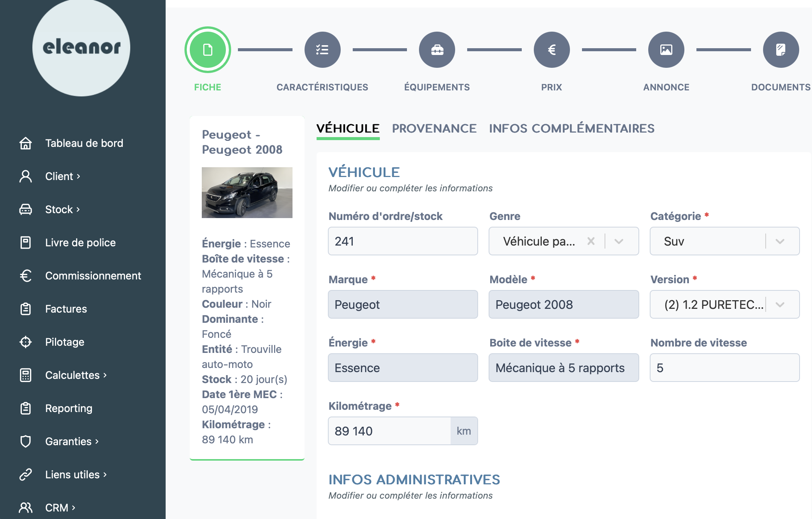Viewport: 812px width, 519px height.
Task: Clear the Genre selection with the X
Action: click(591, 241)
